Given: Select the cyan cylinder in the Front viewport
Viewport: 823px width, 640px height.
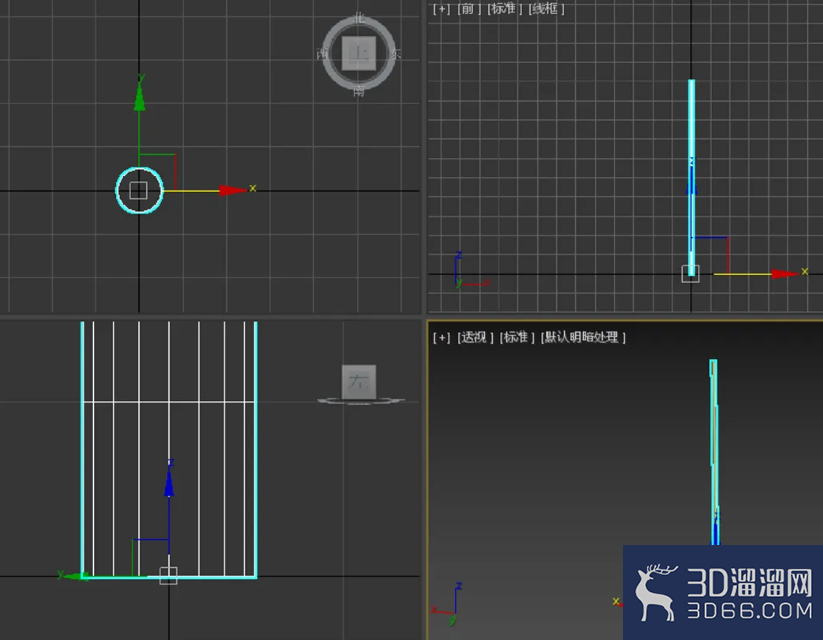Looking at the screenshot, I should pos(691,177).
